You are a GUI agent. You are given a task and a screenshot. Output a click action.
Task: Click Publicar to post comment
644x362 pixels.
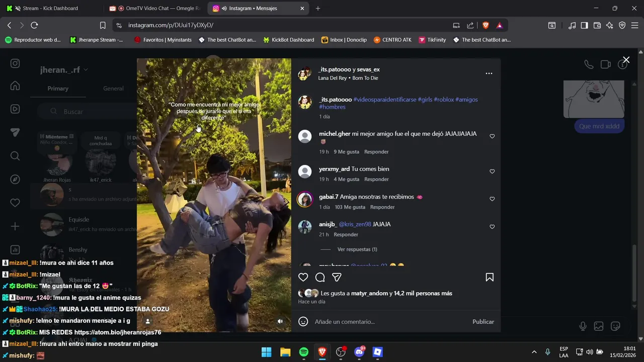(483, 322)
